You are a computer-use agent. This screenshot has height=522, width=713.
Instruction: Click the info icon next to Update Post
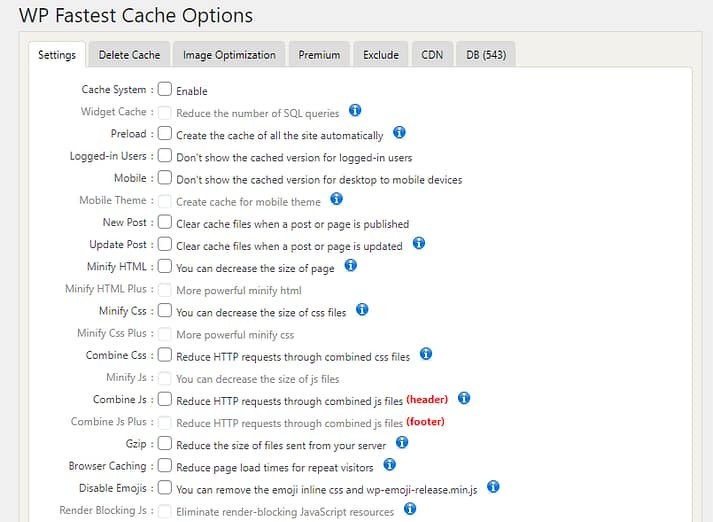click(x=419, y=243)
